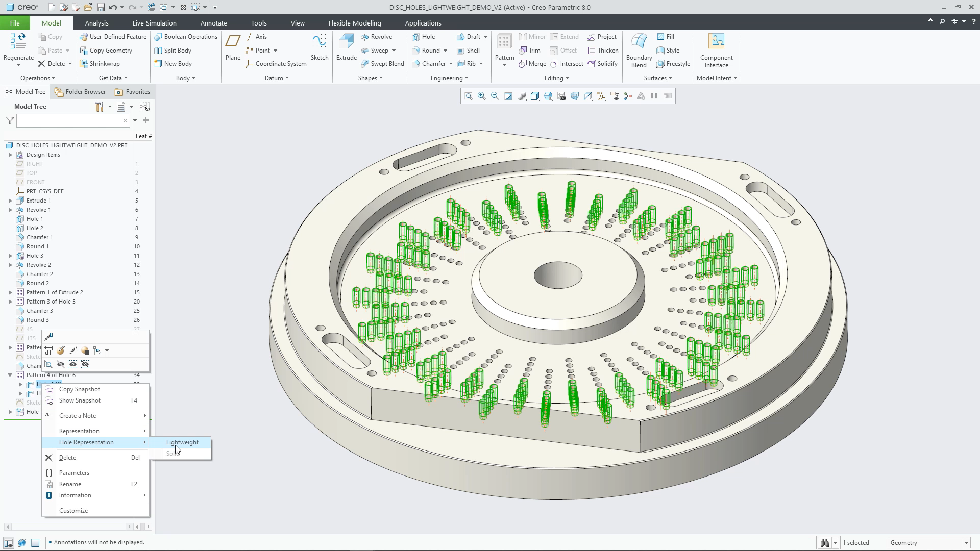Click the dashed crossed-eye Hide icon in mini toolbar

[x=85, y=364]
